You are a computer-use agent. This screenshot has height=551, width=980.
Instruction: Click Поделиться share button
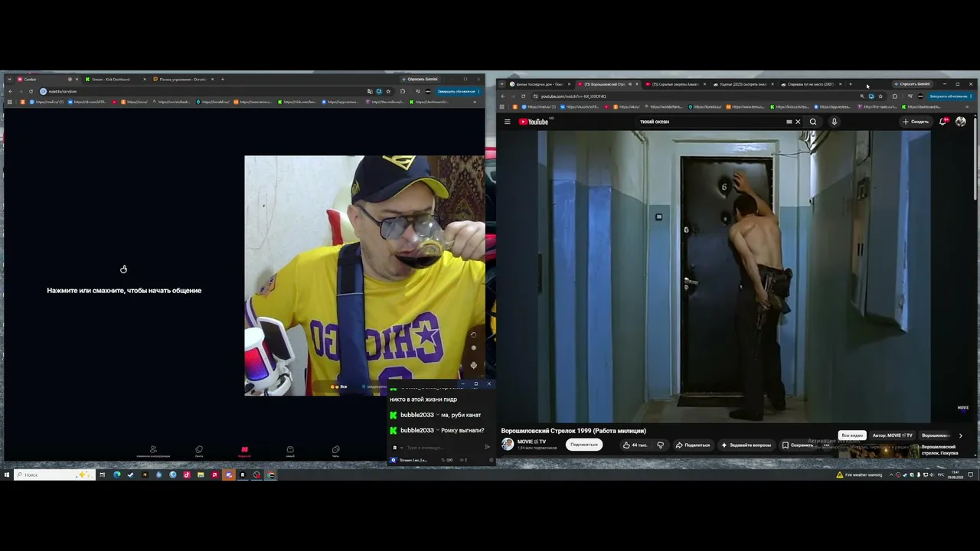coord(693,445)
